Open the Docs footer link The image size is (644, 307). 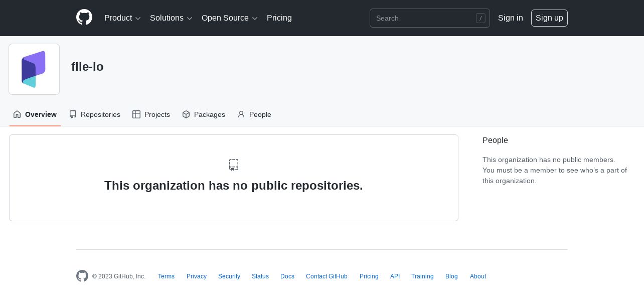point(287,276)
